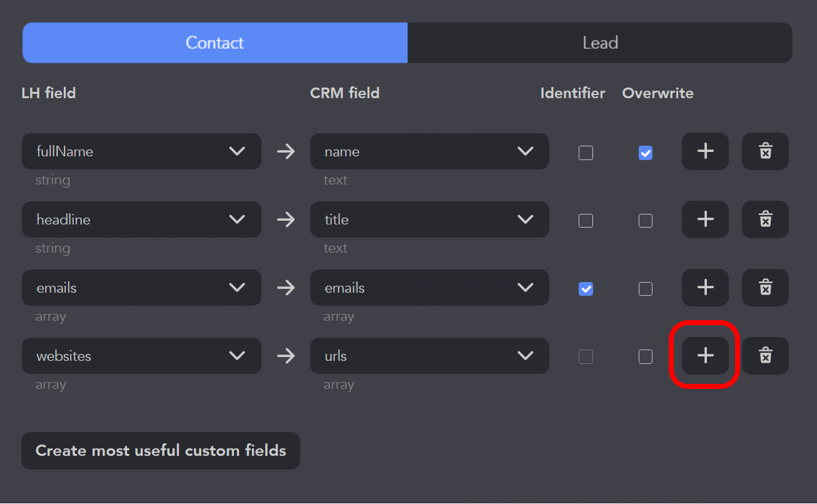Delete the fullName mapping row

765,151
